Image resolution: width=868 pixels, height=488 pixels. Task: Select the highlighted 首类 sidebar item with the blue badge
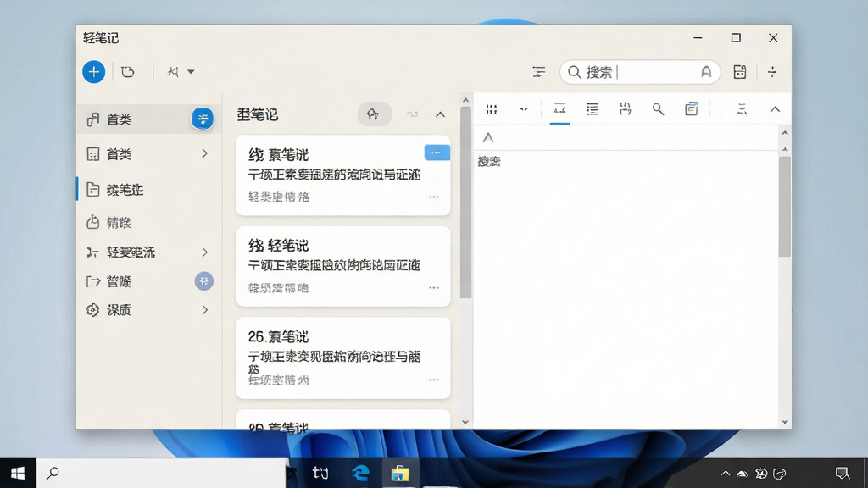pyautogui.click(x=149, y=119)
